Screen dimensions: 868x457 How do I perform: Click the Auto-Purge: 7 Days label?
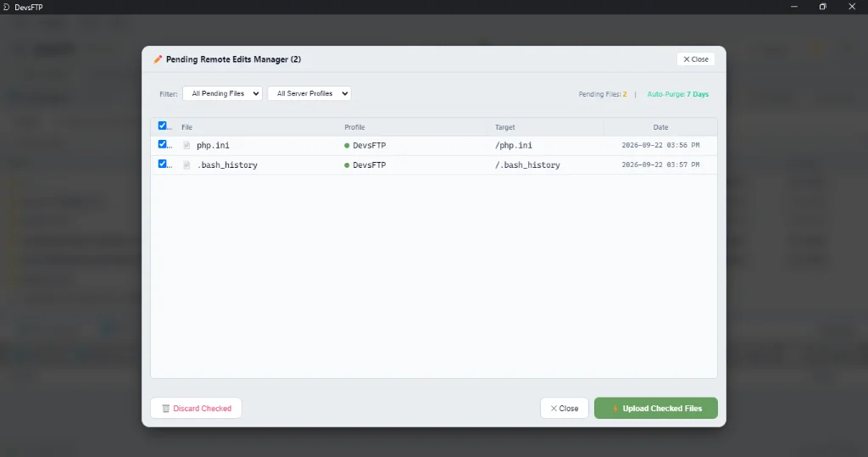677,94
